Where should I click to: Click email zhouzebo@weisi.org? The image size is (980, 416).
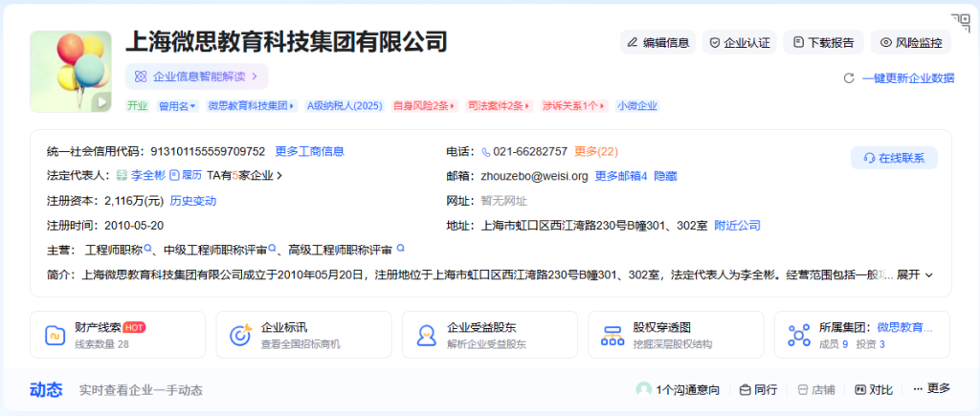coord(534,176)
